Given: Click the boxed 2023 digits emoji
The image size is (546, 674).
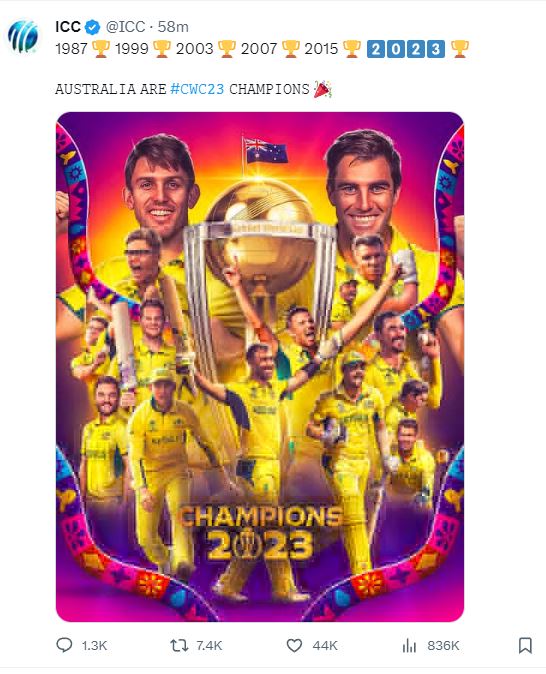Looking at the screenshot, I should 406,49.
